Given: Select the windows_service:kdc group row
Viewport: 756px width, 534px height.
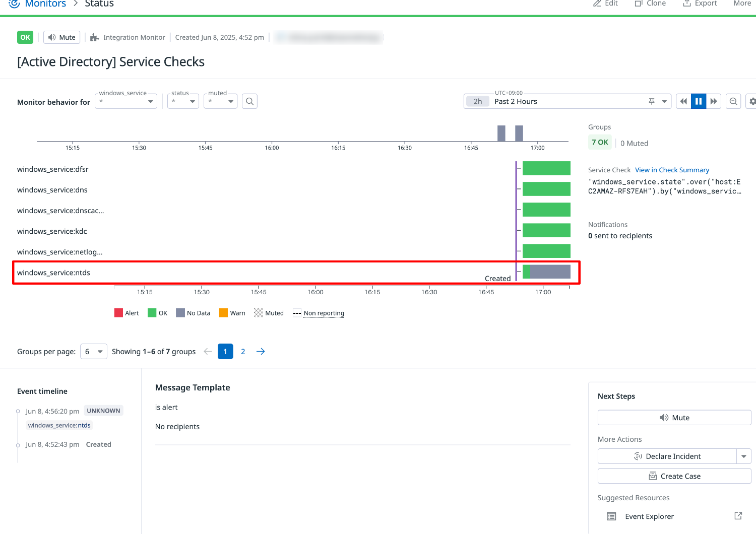Looking at the screenshot, I should pyautogui.click(x=52, y=231).
